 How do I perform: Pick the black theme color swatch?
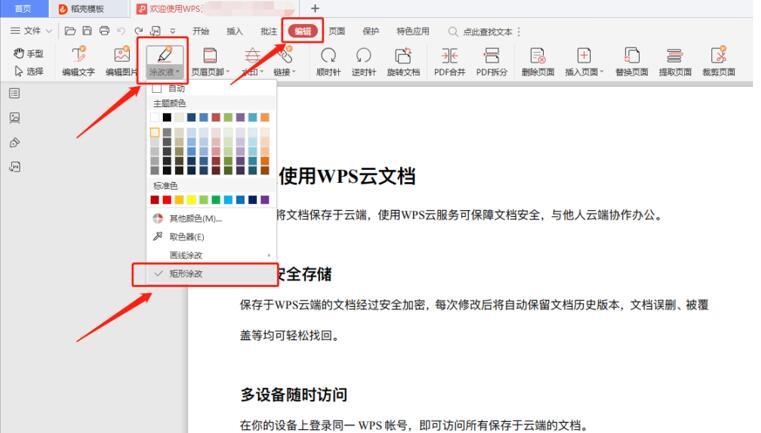pos(167,117)
